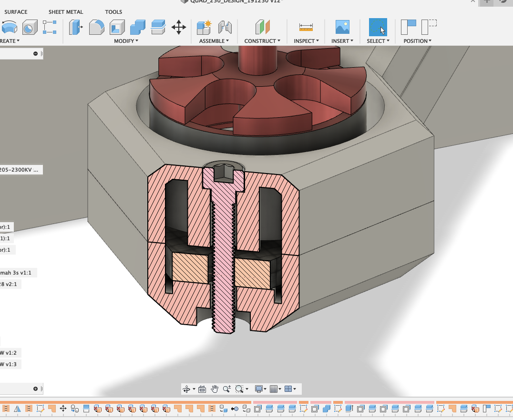Select the '28 v2:1' browser item
Screen dimensions: 513x420
[10, 284]
